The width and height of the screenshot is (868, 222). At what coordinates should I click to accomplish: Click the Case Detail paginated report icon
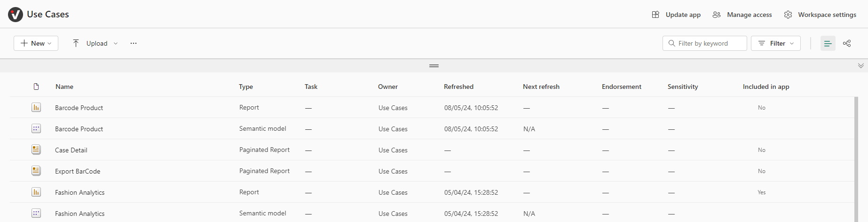36,150
